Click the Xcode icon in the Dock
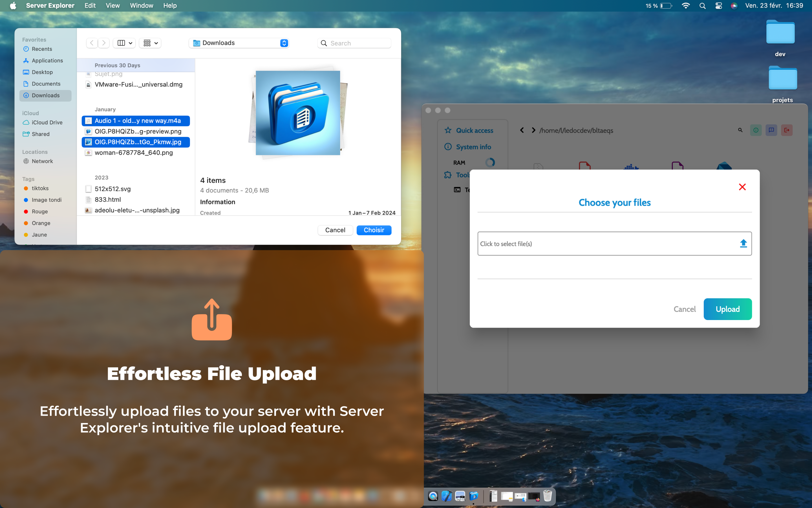 pyautogui.click(x=446, y=496)
